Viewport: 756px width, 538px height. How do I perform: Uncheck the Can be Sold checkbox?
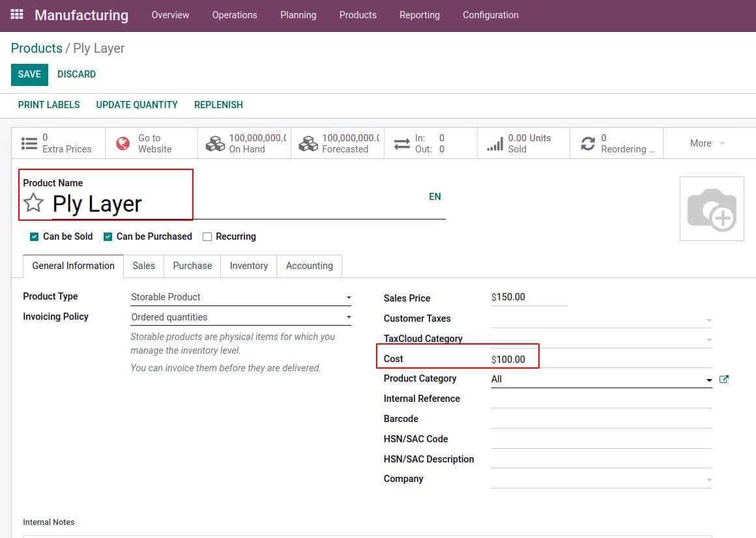coord(34,236)
